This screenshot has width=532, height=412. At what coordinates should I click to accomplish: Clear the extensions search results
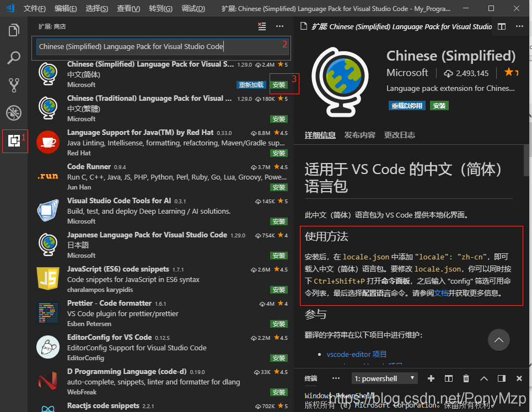[x=262, y=26]
